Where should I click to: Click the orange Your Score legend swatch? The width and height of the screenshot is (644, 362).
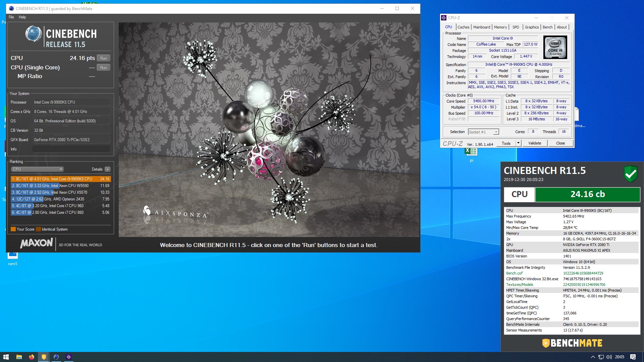[x=13, y=229]
